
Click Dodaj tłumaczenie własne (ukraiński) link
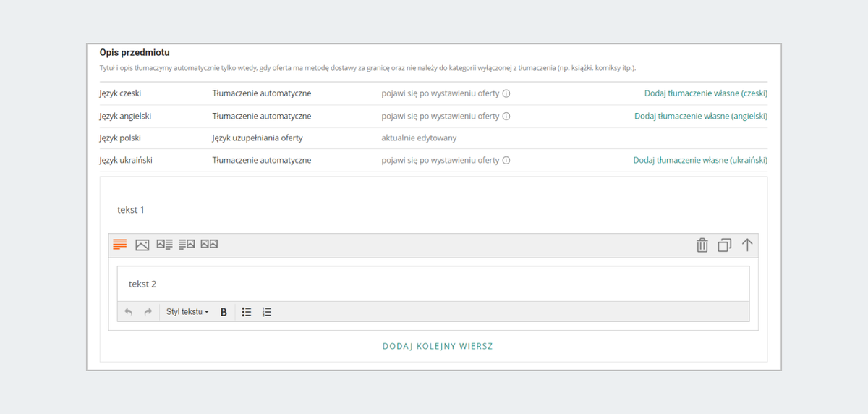point(700,160)
